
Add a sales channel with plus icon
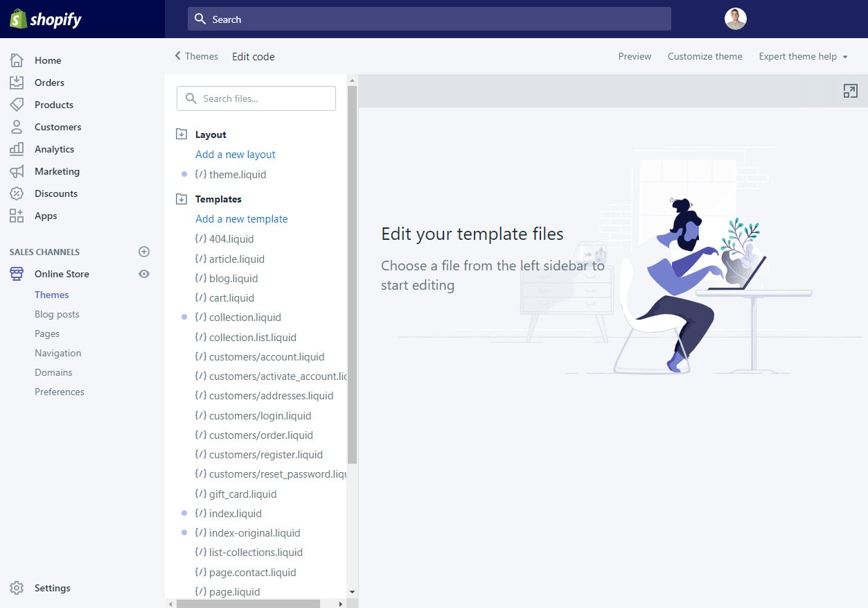coord(144,252)
